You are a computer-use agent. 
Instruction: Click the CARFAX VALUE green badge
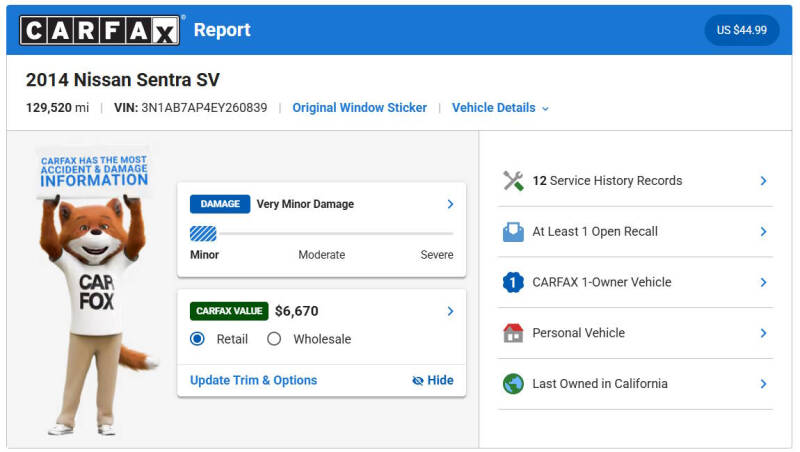tap(229, 311)
